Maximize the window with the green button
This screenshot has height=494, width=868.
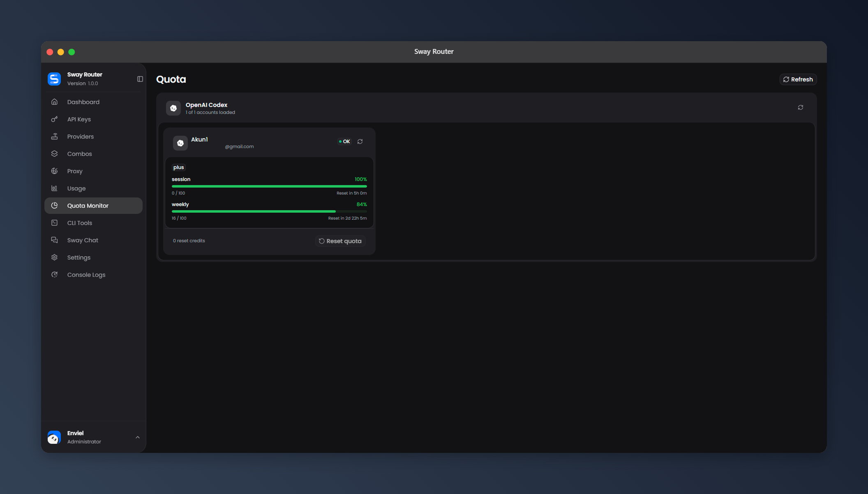point(72,52)
